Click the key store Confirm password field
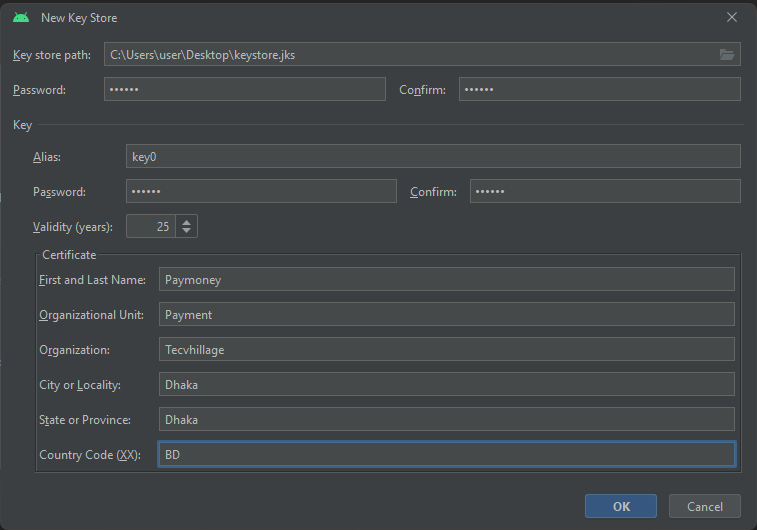This screenshot has height=530, width=757. (599, 89)
